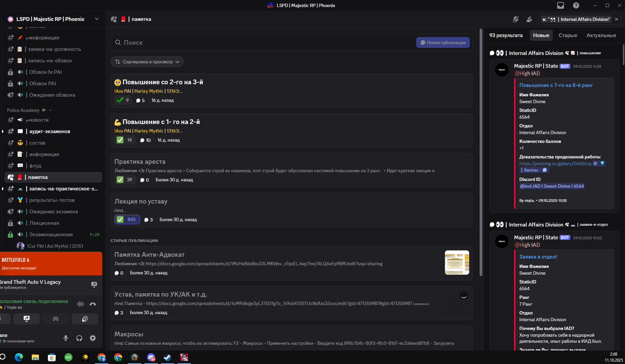Open the Сортировка и просмотр dropdown

(x=147, y=62)
